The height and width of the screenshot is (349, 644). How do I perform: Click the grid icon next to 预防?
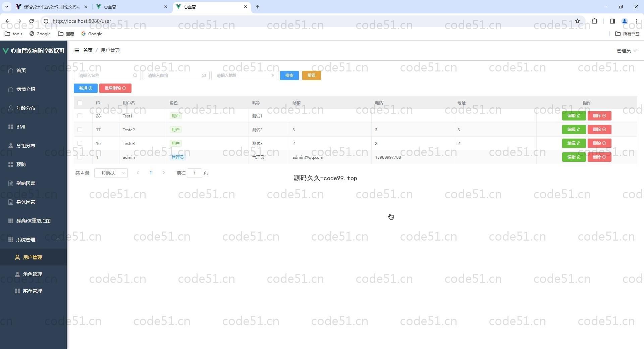[11, 164]
